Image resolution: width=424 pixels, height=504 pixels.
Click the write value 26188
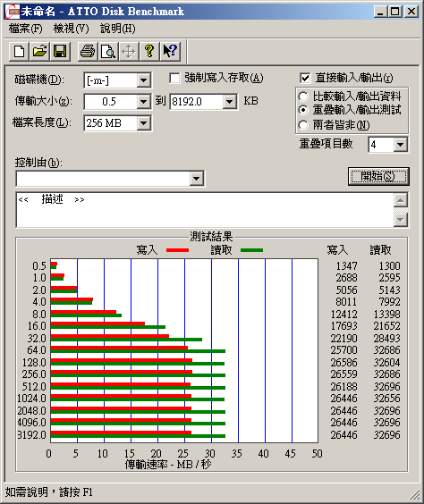[343, 387]
